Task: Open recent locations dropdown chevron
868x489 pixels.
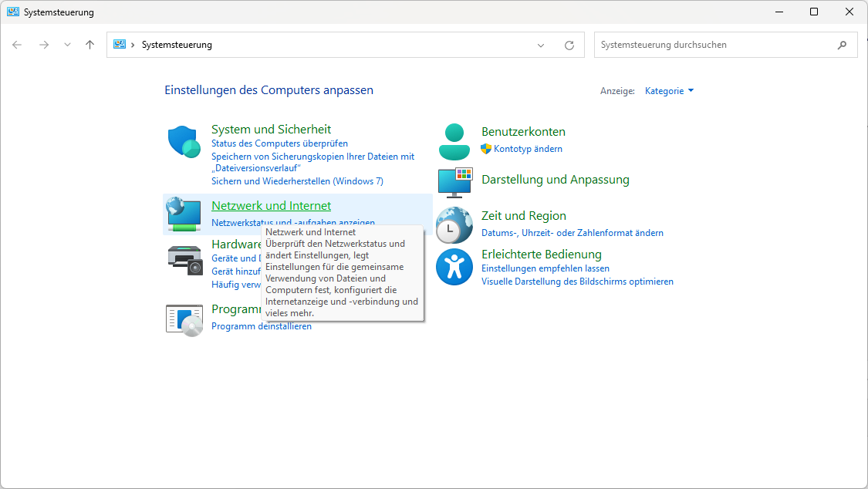Action: click(67, 45)
